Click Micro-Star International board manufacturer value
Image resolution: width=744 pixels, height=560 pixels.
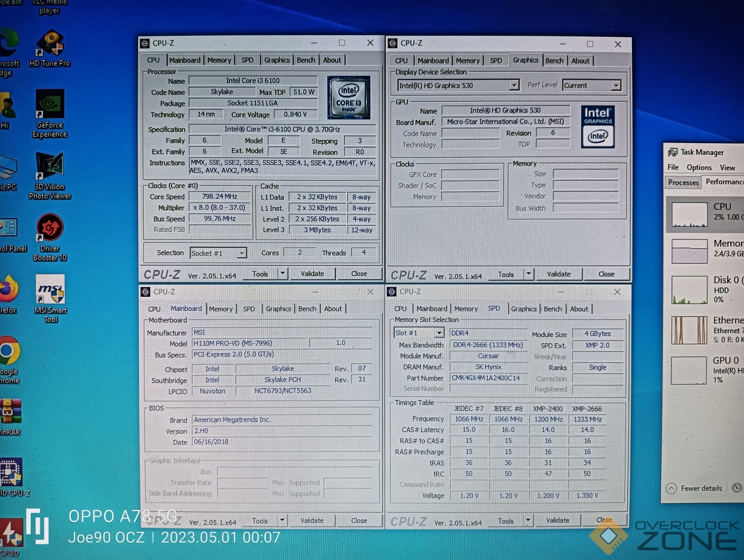[505, 121]
